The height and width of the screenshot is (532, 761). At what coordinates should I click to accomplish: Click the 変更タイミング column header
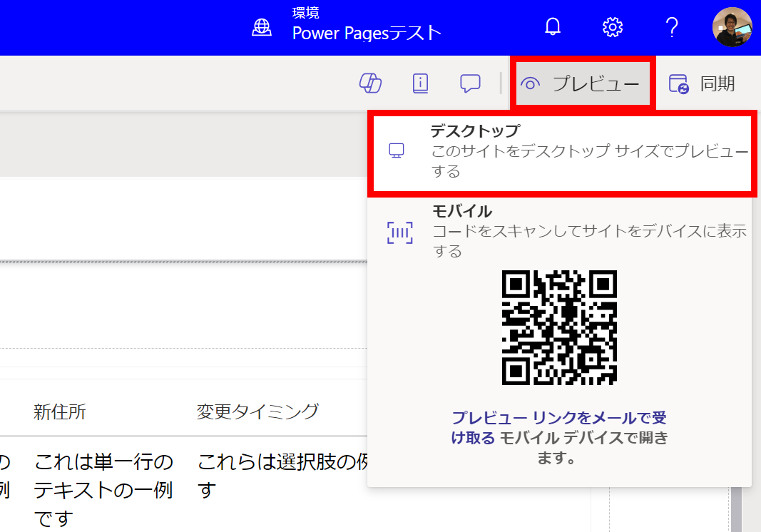(x=257, y=411)
